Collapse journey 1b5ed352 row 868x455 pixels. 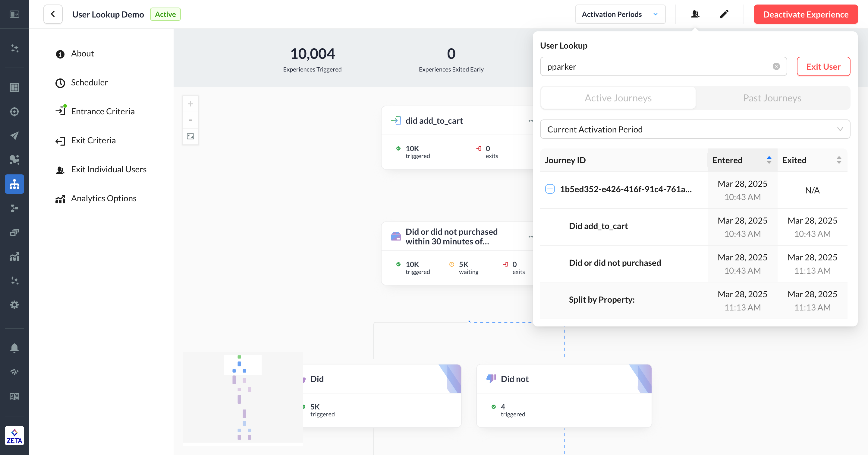pyautogui.click(x=549, y=189)
